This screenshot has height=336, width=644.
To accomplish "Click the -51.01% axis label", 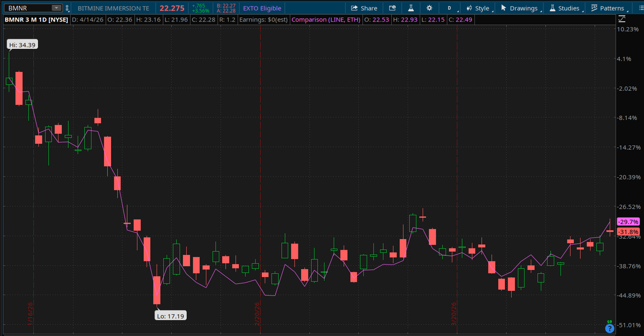I will tap(628, 325).
